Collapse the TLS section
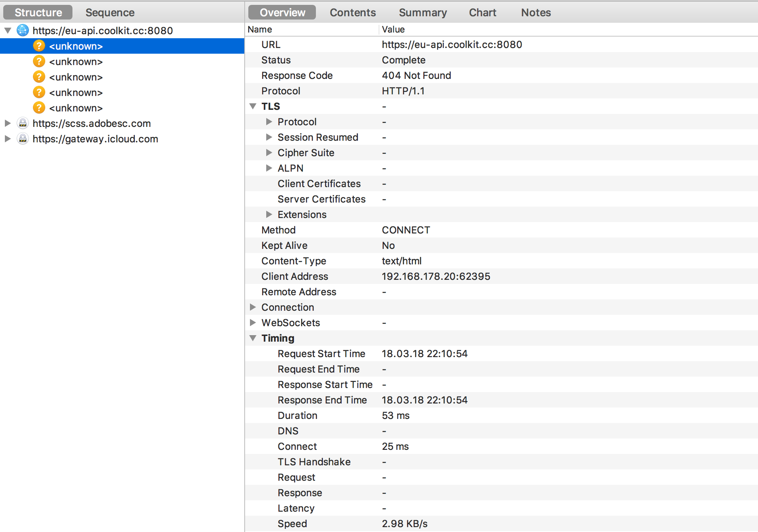This screenshot has width=758, height=532. coord(253,106)
